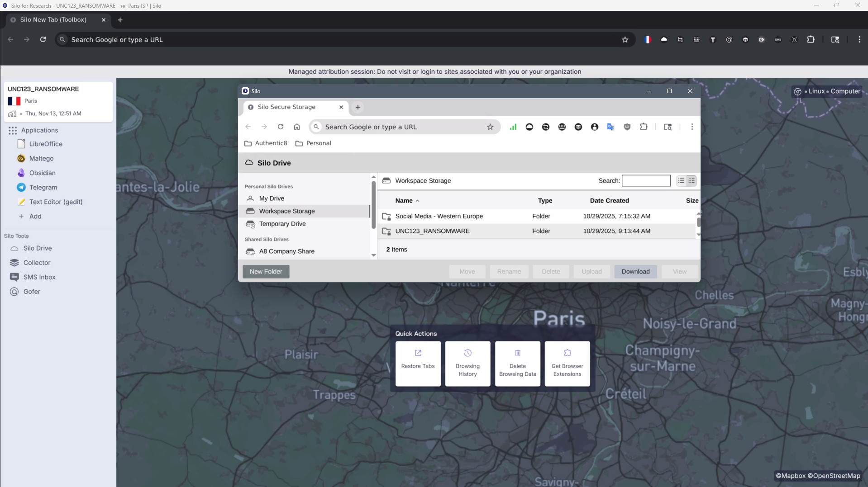
Task: Open the browser's three-dot overflow menu
Action: click(859, 40)
